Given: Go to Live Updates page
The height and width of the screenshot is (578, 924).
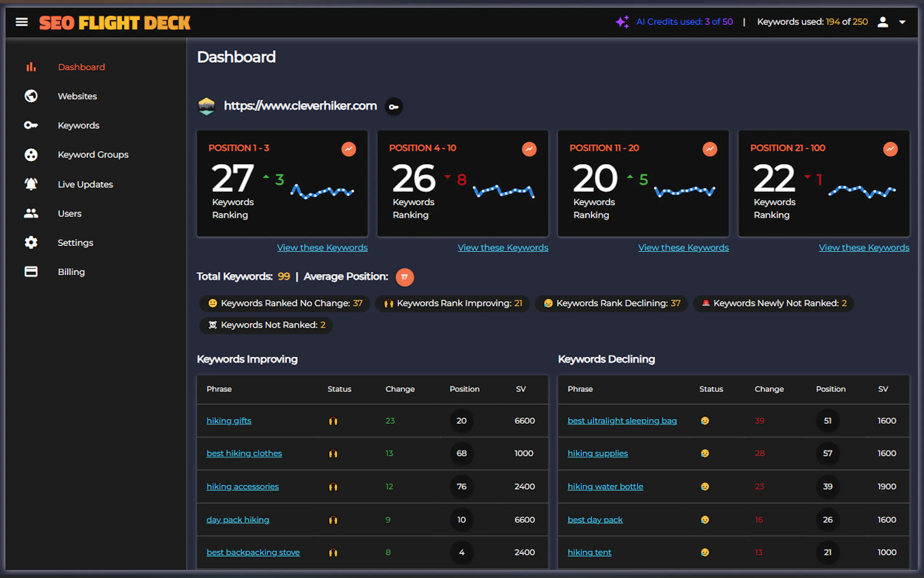Looking at the screenshot, I should pos(85,184).
